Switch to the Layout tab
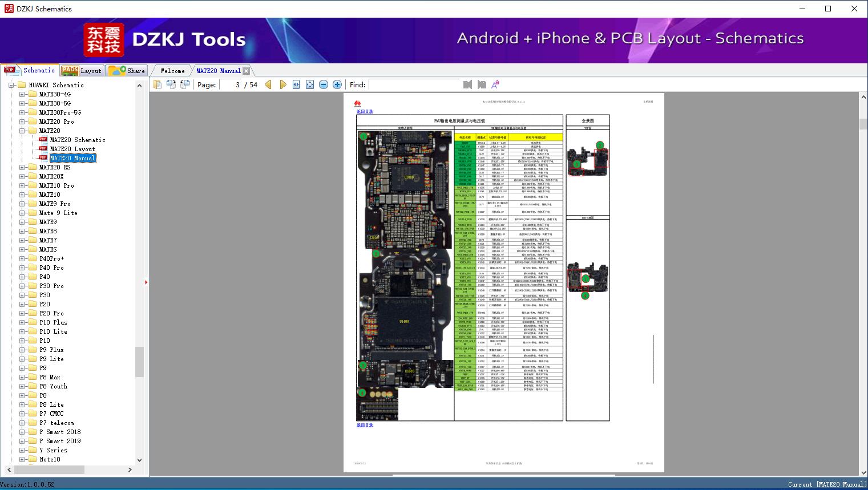This screenshot has height=490, width=868. pyautogui.click(x=82, y=71)
